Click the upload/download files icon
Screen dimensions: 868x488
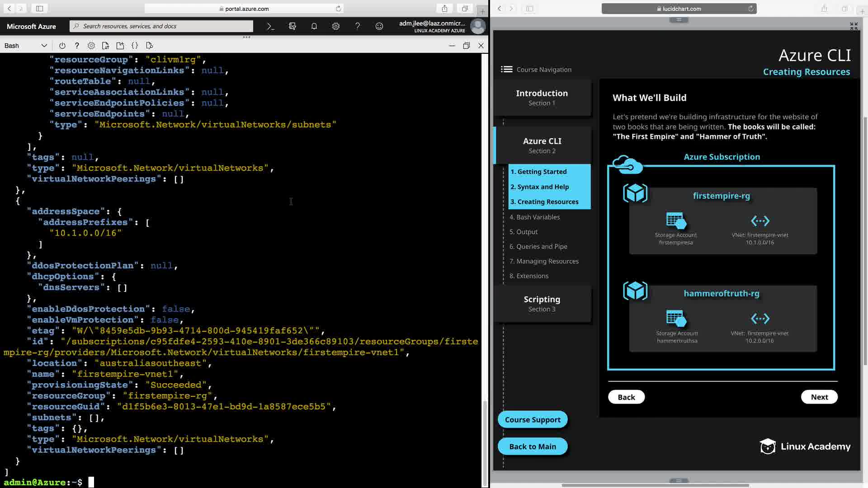pyautogui.click(x=105, y=46)
